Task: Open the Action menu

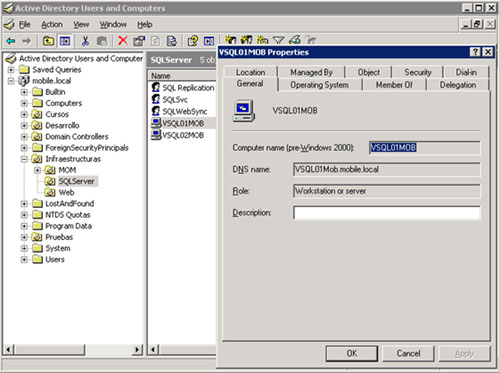Action: (x=52, y=24)
